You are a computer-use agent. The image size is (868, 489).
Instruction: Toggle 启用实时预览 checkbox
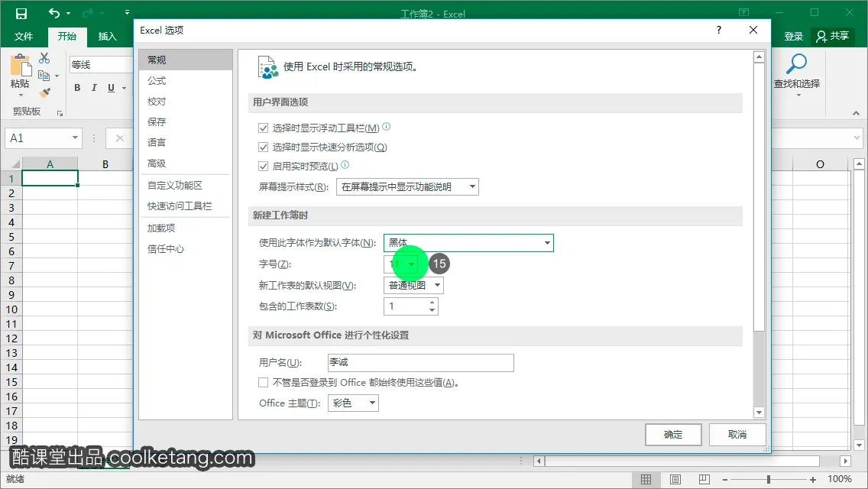tap(264, 166)
